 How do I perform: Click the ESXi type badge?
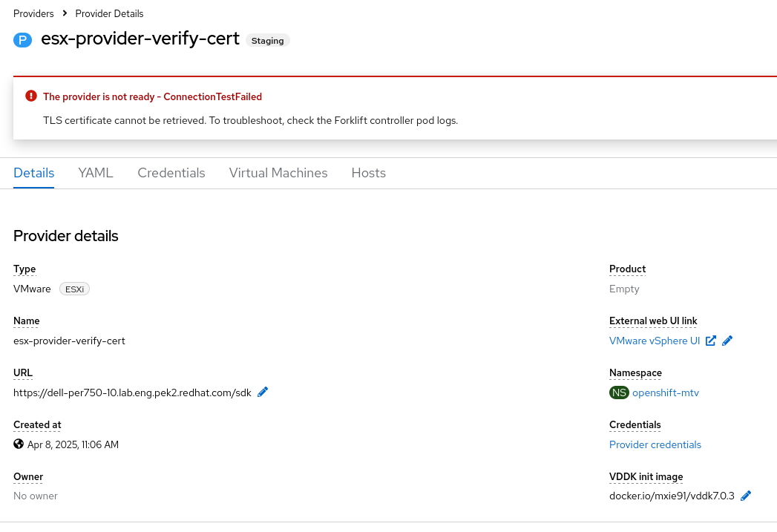tap(74, 289)
